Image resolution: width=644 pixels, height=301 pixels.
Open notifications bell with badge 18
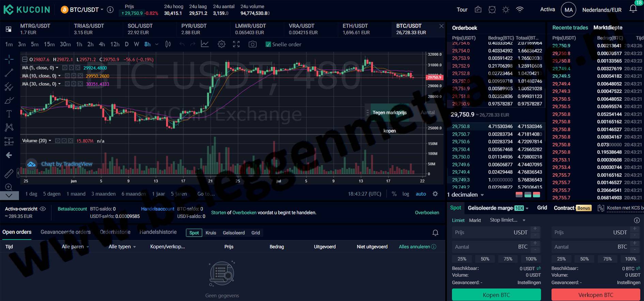pyautogui.click(x=633, y=9)
